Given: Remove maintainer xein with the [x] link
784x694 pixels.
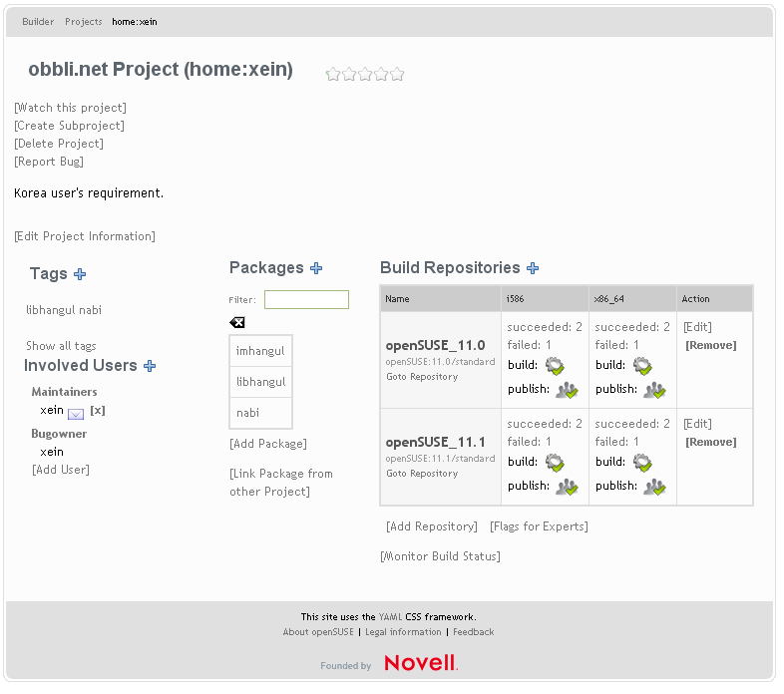Looking at the screenshot, I should [x=98, y=411].
